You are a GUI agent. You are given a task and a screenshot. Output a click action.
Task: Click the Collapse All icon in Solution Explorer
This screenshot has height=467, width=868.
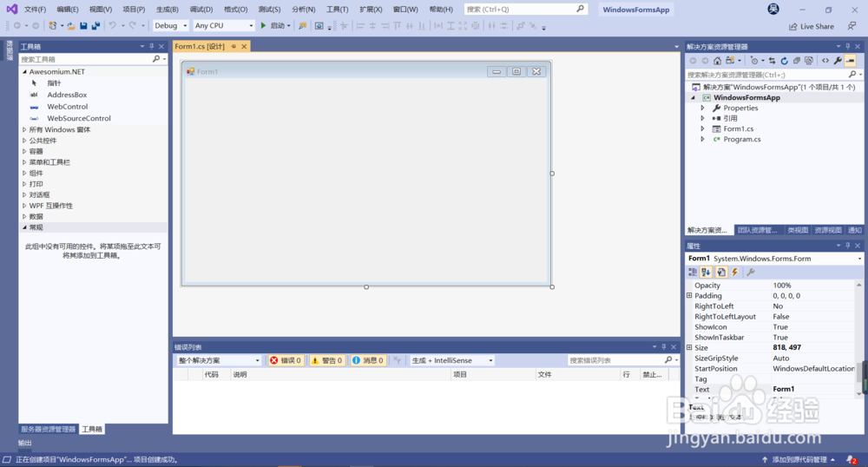pos(797,61)
